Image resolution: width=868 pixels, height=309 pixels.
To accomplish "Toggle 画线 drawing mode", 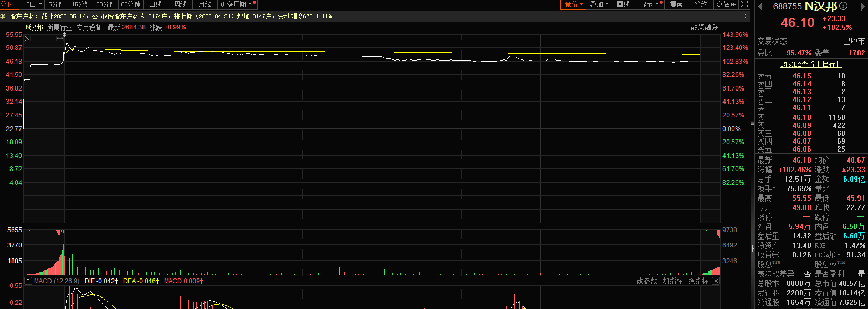I will coord(623,4).
